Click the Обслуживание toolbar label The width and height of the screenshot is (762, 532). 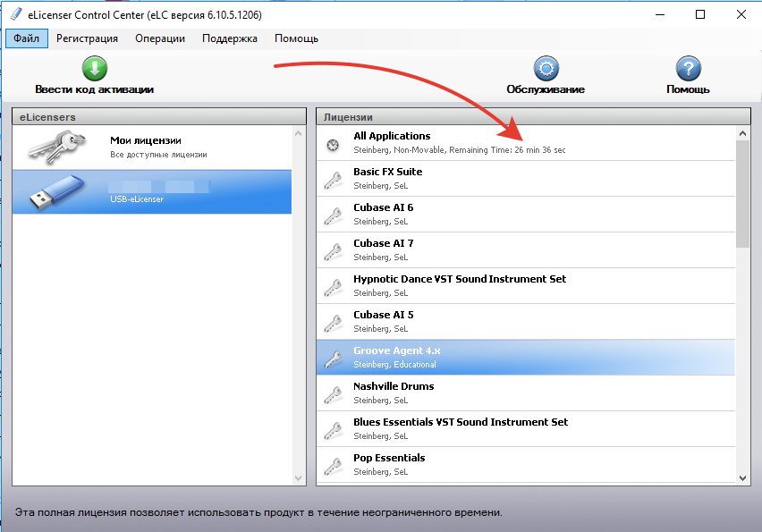point(546,89)
